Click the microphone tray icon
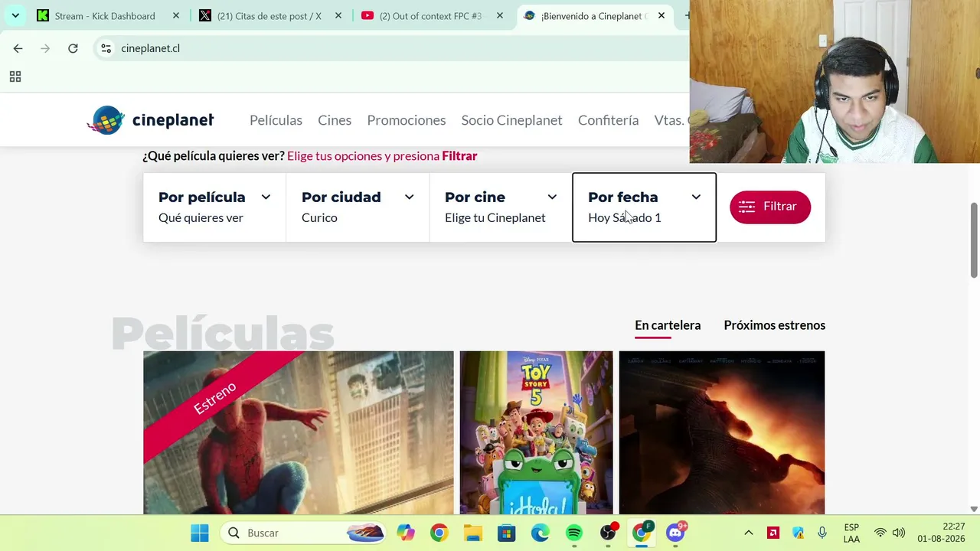The height and width of the screenshot is (551, 980). pyautogui.click(x=822, y=533)
